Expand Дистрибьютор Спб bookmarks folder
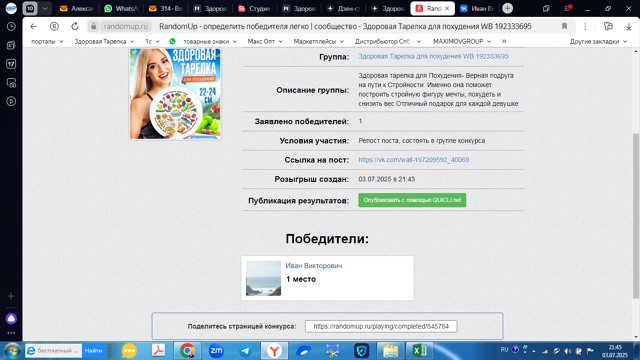 click(x=388, y=41)
